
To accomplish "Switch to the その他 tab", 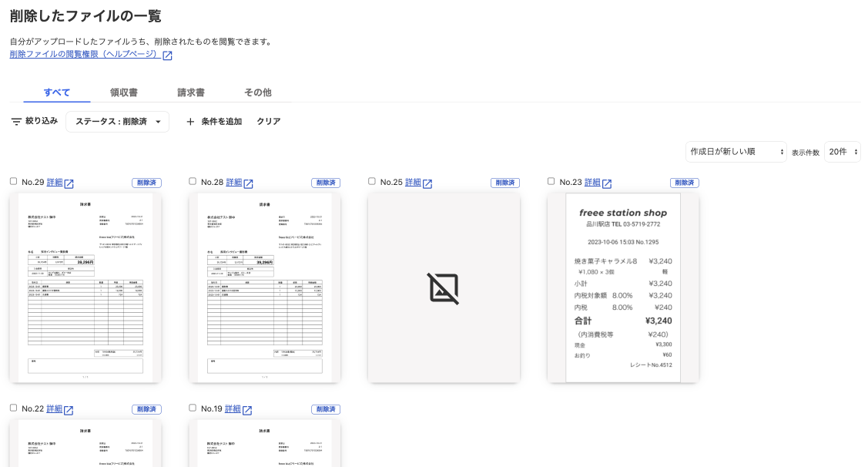I will tap(258, 92).
